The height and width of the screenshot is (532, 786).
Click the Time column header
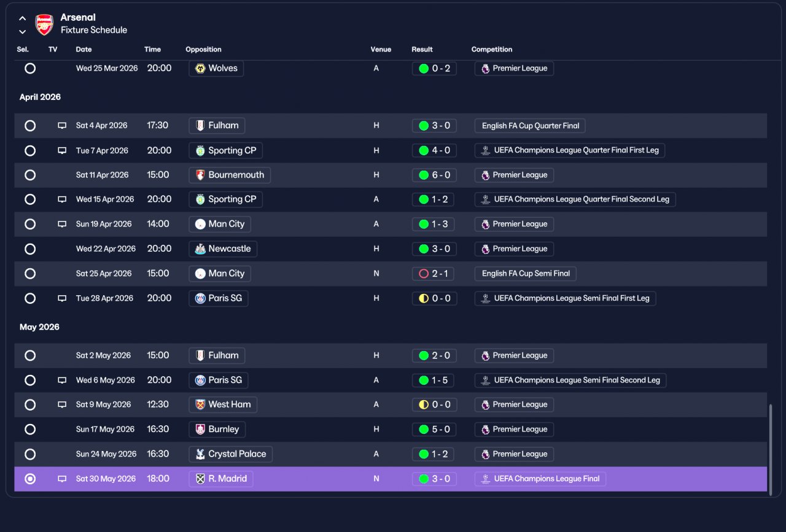click(152, 50)
